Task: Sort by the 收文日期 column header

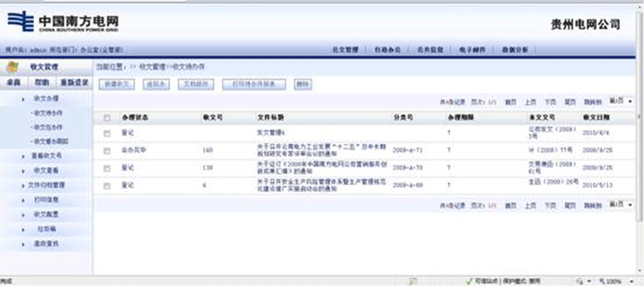Action: tap(597, 118)
